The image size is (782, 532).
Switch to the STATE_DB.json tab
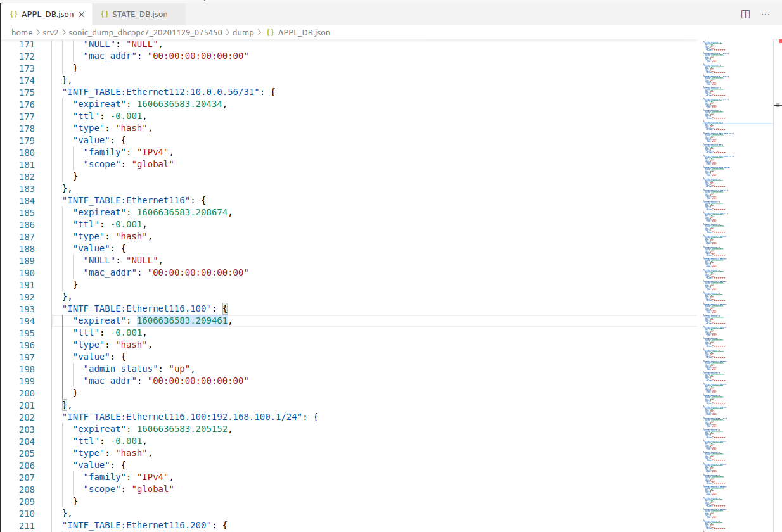[x=138, y=13]
